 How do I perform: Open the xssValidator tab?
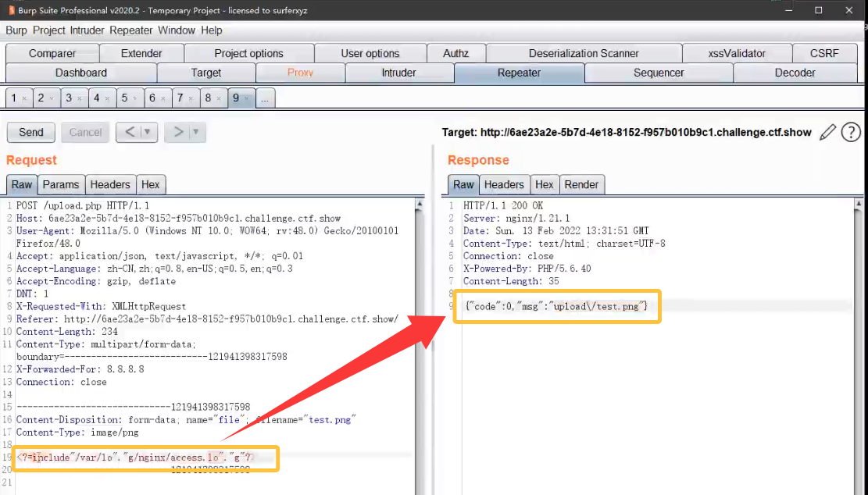pyautogui.click(x=736, y=53)
